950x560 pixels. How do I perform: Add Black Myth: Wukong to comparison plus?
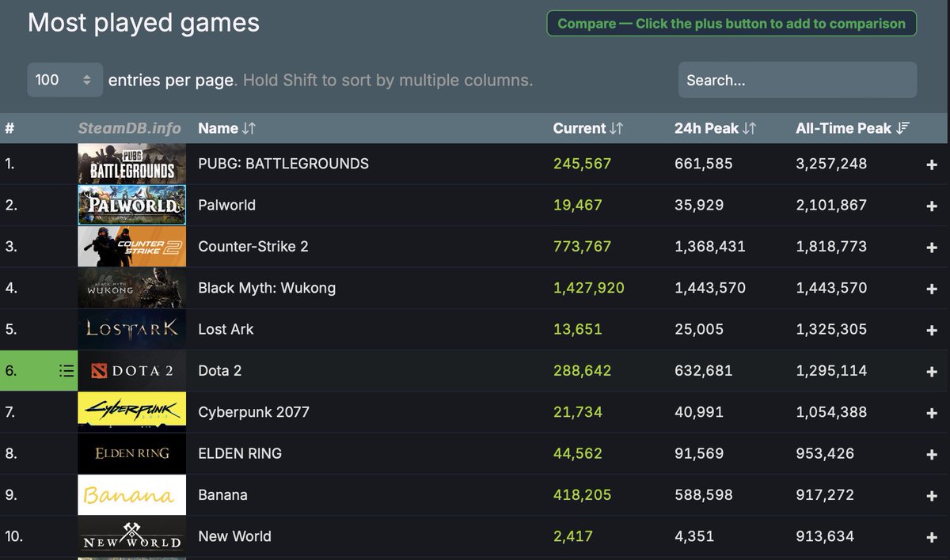coord(932,289)
